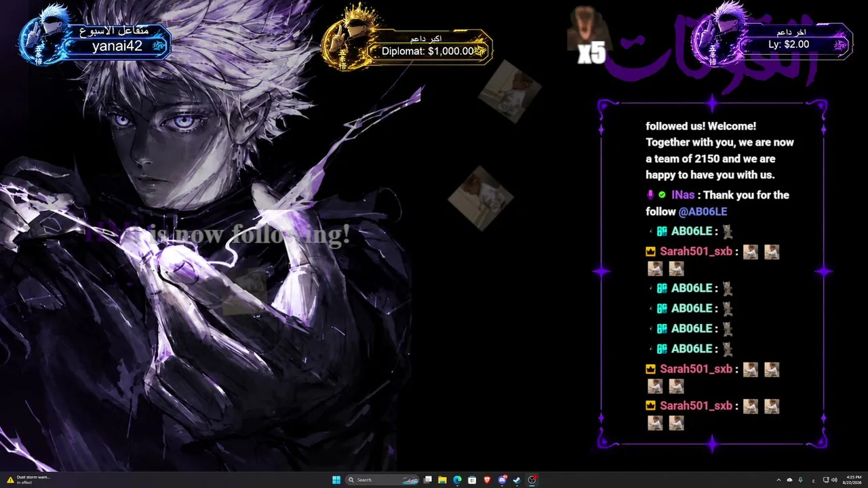This screenshot has width=868, height=488.
Task: Click the purple microphone badge beside INas
Action: pyautogui.click(x=650, y=195)
